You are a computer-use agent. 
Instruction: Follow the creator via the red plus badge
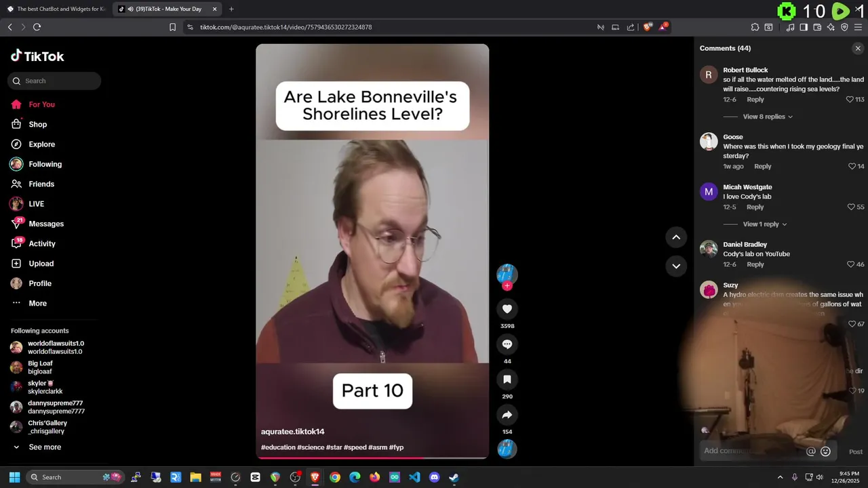tap(507, 286)
